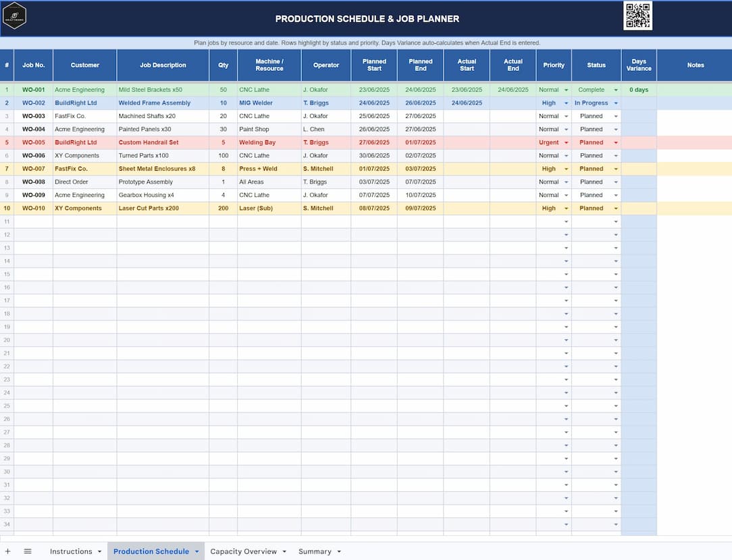Open Status dropdown in empty row 11
This screenshot has height=560, width=732.
[x=616, y=221]
